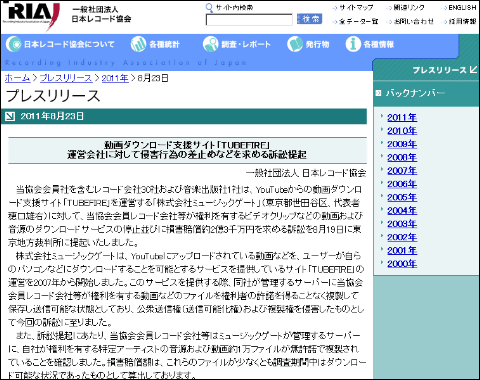Viewport: 480px width, 380px height.
Task: Open the 2008年 back number
Action: coord(402,157)
